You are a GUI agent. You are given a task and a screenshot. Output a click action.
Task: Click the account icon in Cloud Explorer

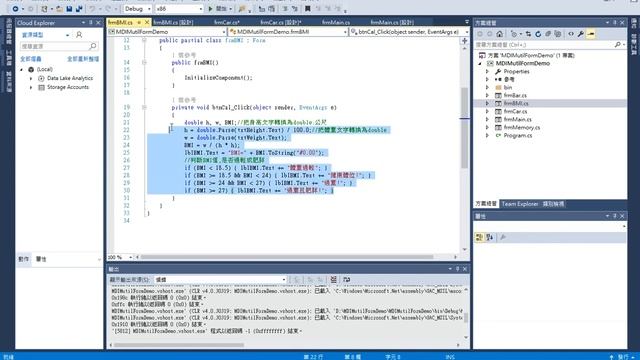(x=79, y=35)
